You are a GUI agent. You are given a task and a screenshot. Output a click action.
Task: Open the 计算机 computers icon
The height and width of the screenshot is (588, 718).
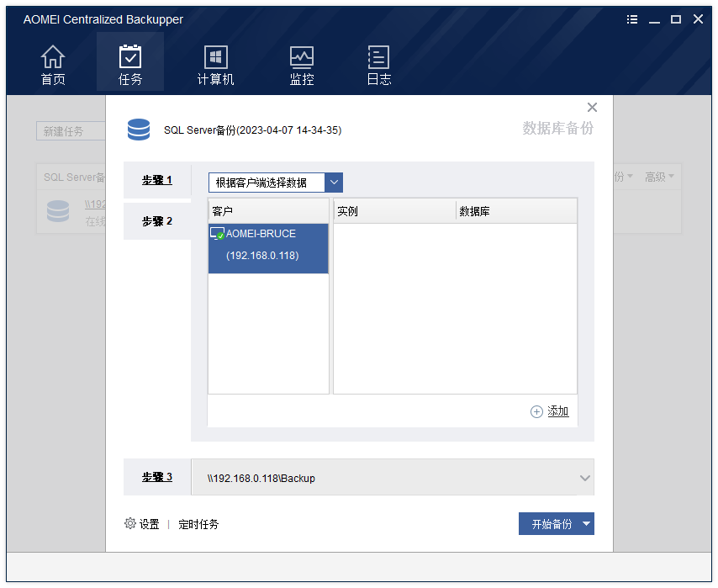click(x=216, y=57)
